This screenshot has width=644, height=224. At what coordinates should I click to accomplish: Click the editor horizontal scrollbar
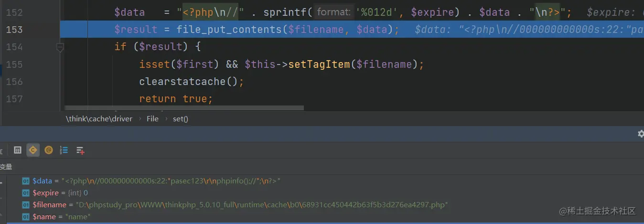point(184,108)
